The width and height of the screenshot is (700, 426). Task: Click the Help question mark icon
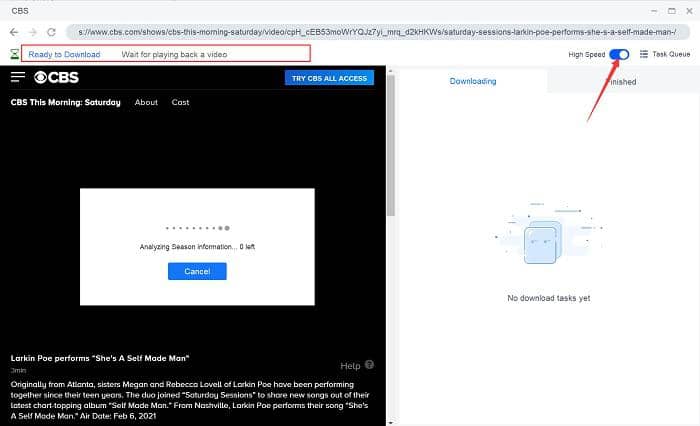point(369,364)
